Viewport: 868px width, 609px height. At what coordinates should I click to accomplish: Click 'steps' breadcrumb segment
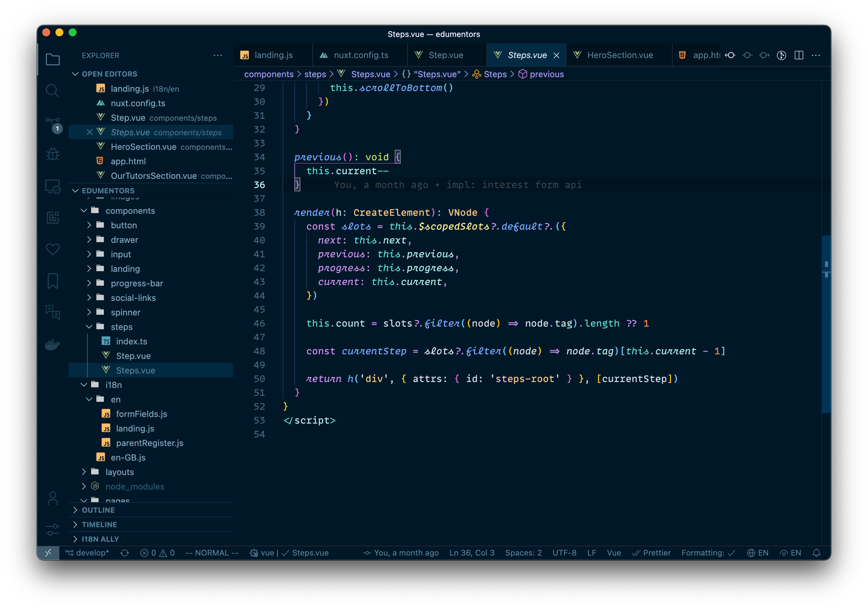(315, 74)
